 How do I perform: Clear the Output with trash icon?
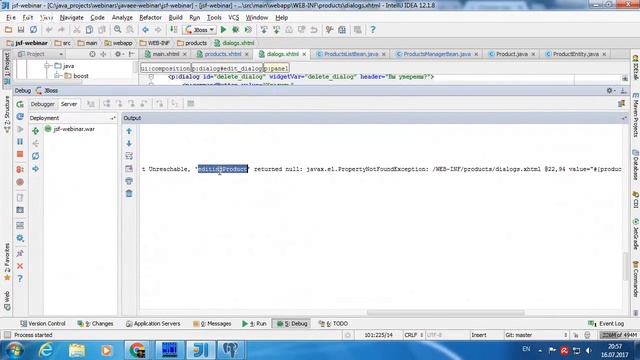[x=129, y=193]
